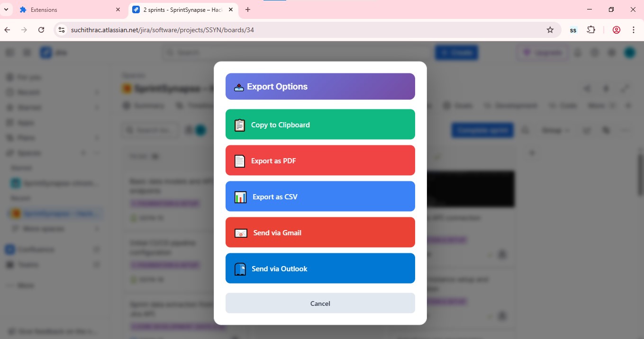Send the export via Gmail

pyautogui.click(x=320, y=232)
